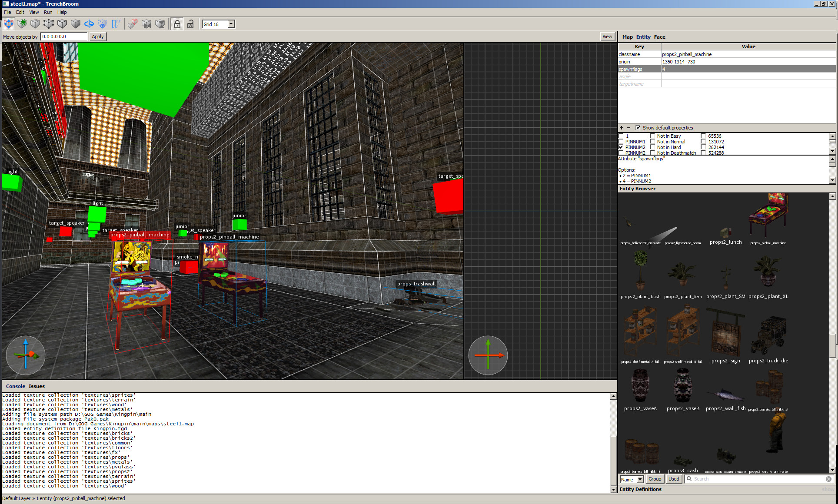Image resolution: width=838 pixels, height=504 pixels.
Task: Open the Edit menu
Action: 20,12
